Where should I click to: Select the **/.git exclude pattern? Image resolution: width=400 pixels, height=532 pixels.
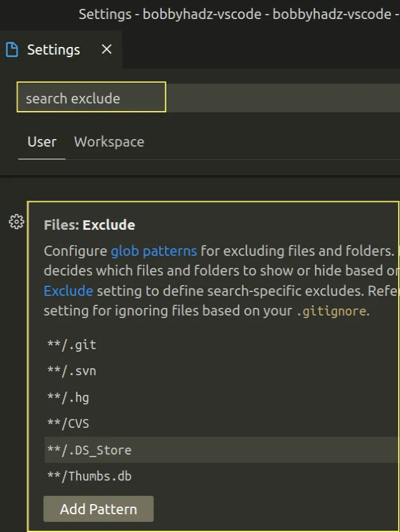click(71, 344)
